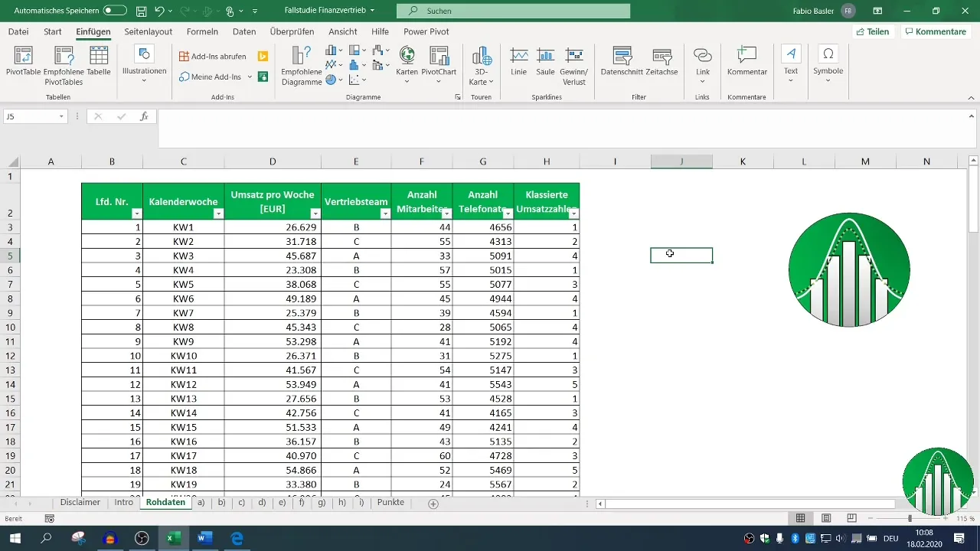Switch to Page Break Preview
This screenshot has width=980, height=551.
pos(851,518)
